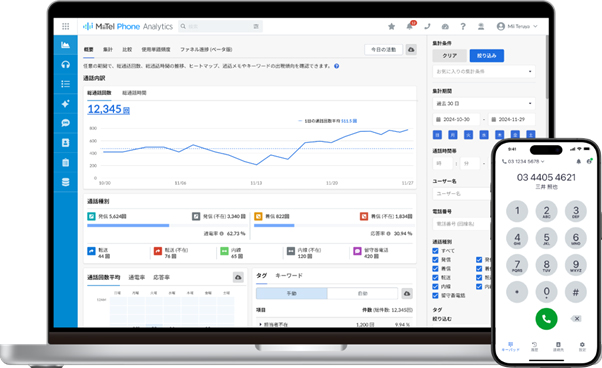
Task: Click cloud download beside 今日の活動
Action: pyautogui.click(x=411, y=50)
